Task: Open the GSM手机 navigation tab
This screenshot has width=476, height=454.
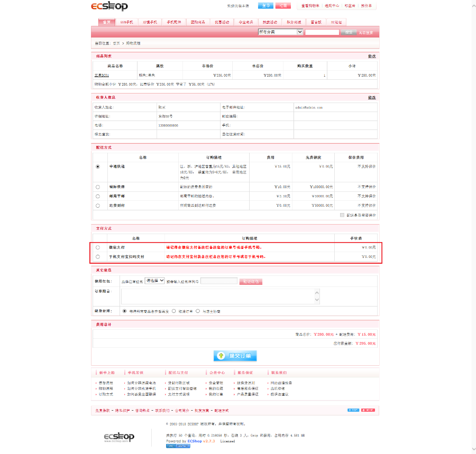Action: (x=126, y=22)
